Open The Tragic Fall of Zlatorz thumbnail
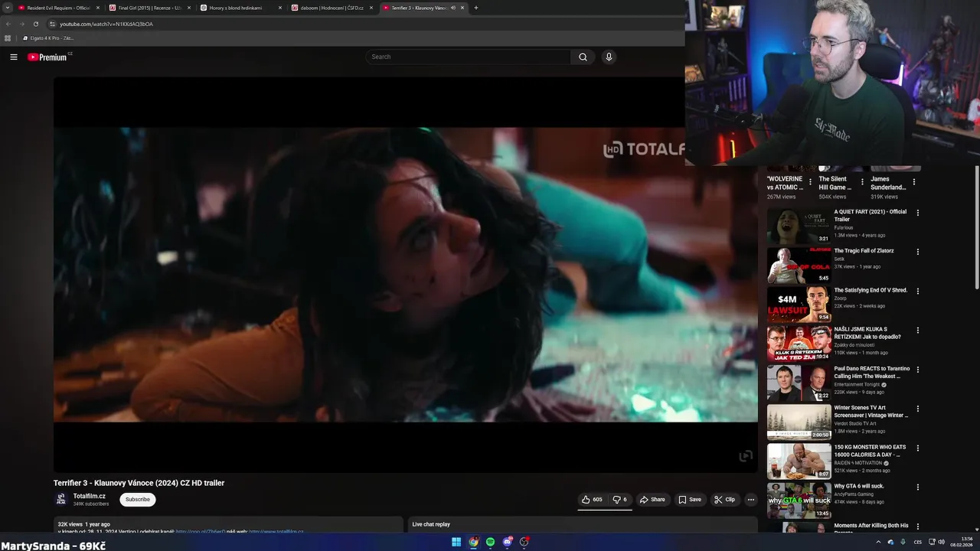The image size is (980, 551). pyautogui.click(x=799, y=265)
